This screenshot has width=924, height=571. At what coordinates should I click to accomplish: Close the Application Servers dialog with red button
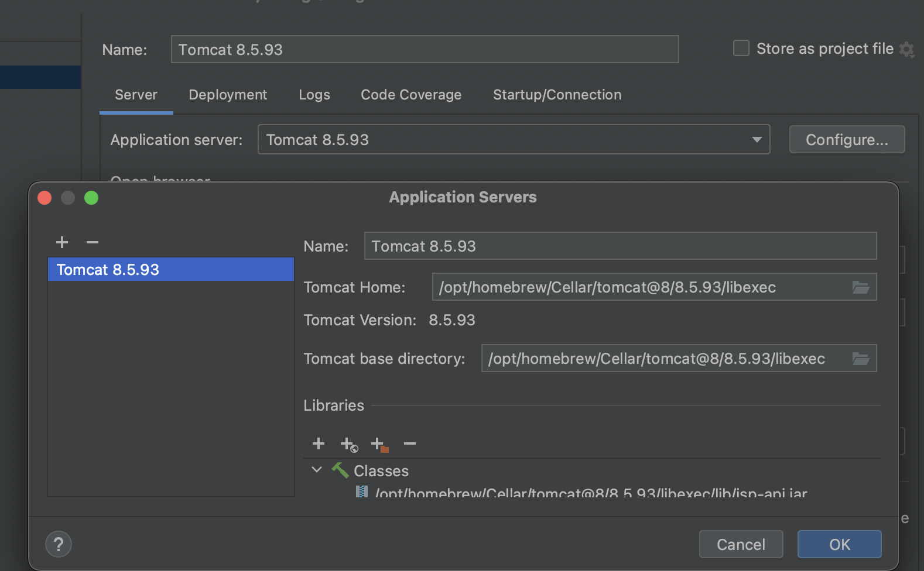pyautogui.click(x=45, y=198)
